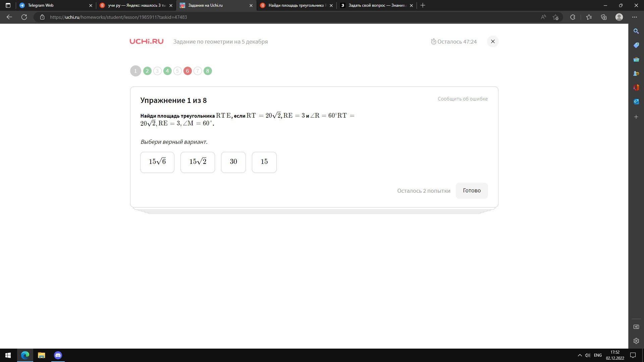Open the Edge sidebar search icon

(x=636, y=31)
